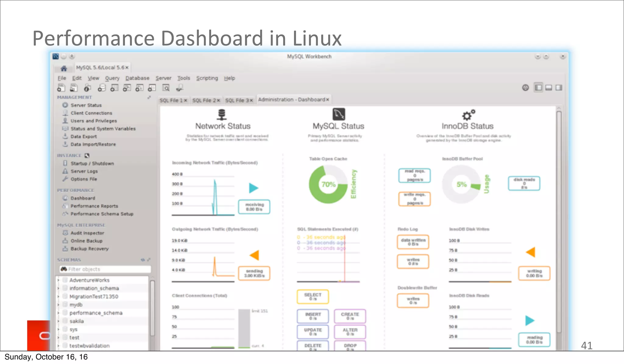Viewport: 624px width, 364px height.
Task: Open the Server menu
Action: (x=164, y=78)
